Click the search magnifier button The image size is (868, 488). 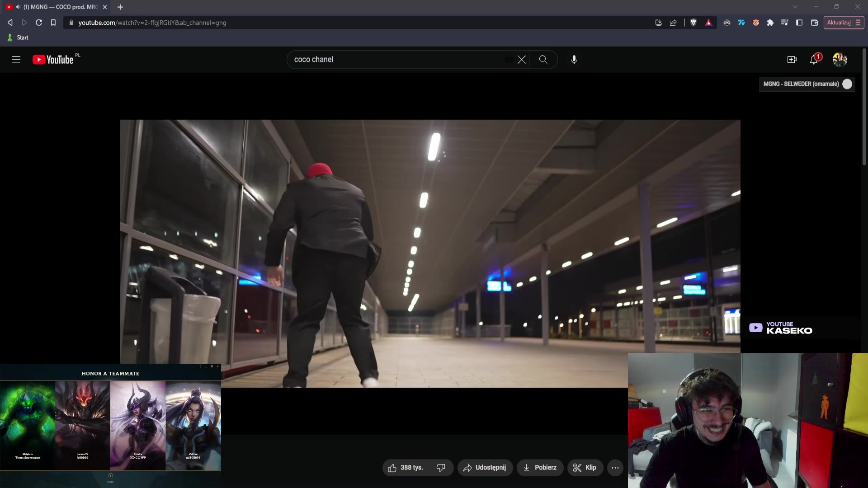tap(543, 60)
